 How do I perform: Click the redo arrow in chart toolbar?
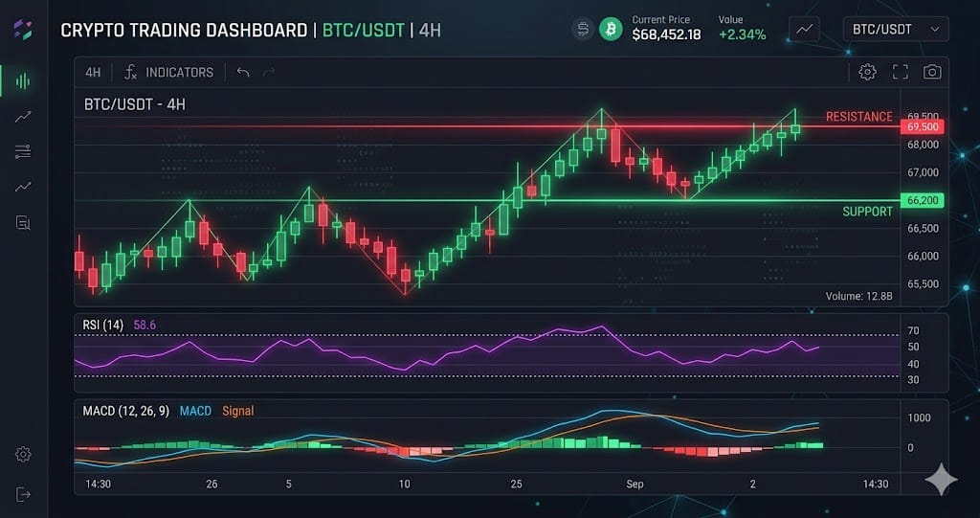pyautogui.click(x=269, y=73)
